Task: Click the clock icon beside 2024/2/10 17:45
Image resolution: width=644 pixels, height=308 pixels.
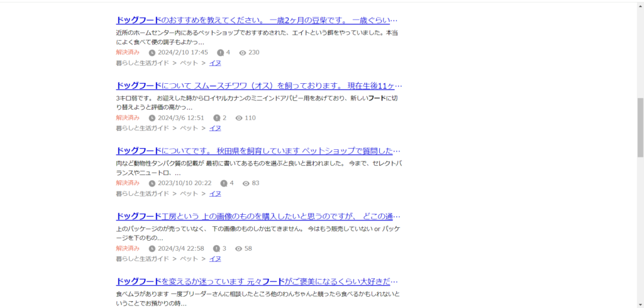Action: pyautogui.click(x=152, y=53)
